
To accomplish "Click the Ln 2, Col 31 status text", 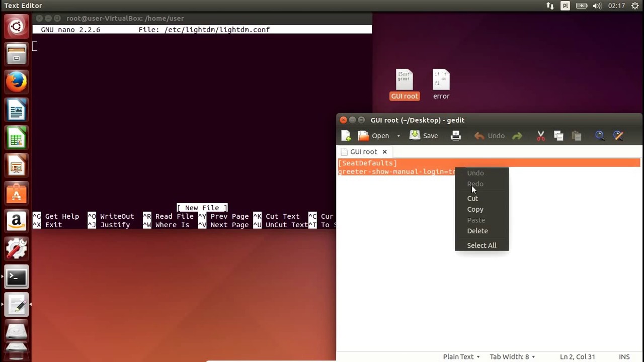I will coord(578,357).
